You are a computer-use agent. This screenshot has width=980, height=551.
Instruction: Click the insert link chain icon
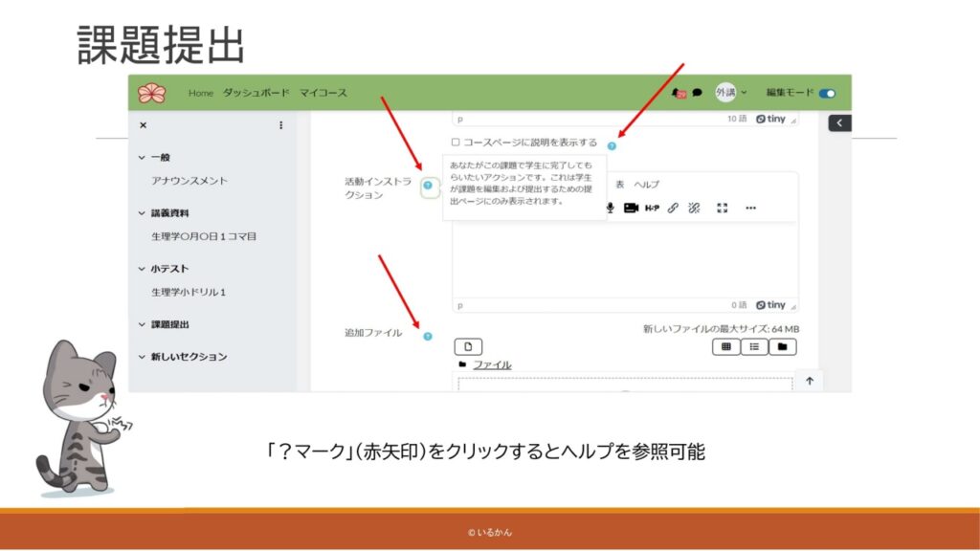[673, 208]
